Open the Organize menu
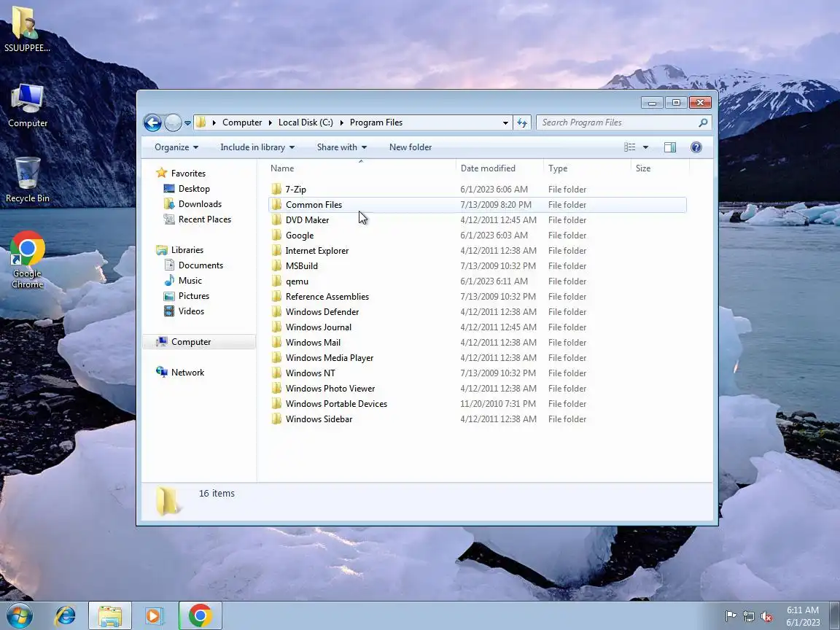This screenshot has height=630, width=840. (x=176, y=147)
